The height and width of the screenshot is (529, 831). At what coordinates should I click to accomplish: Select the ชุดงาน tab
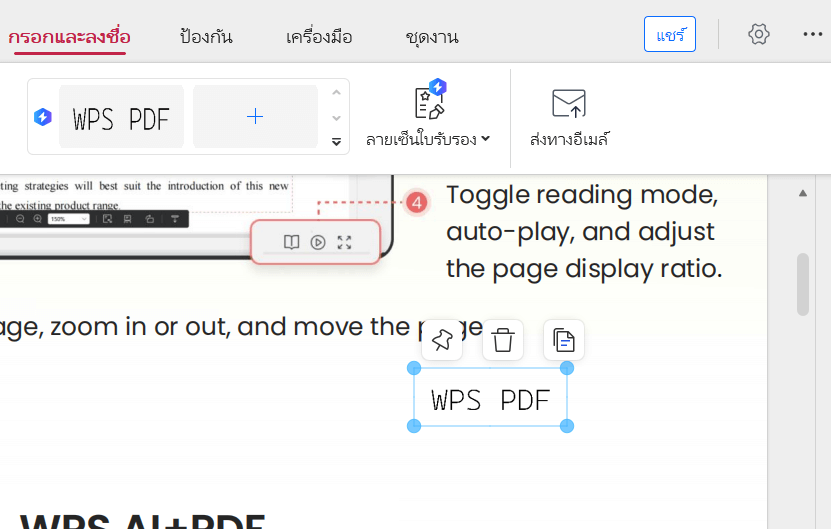pyautogui.click(x=432, y=37)
